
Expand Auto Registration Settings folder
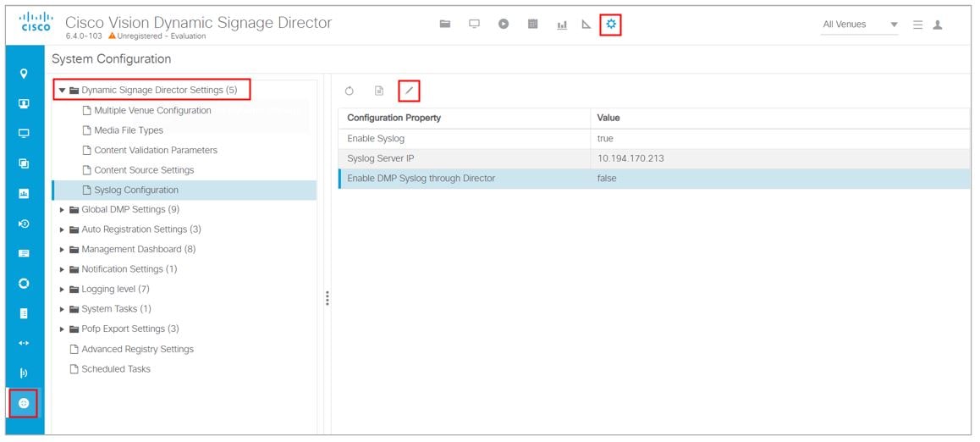[x=62, y=229]
